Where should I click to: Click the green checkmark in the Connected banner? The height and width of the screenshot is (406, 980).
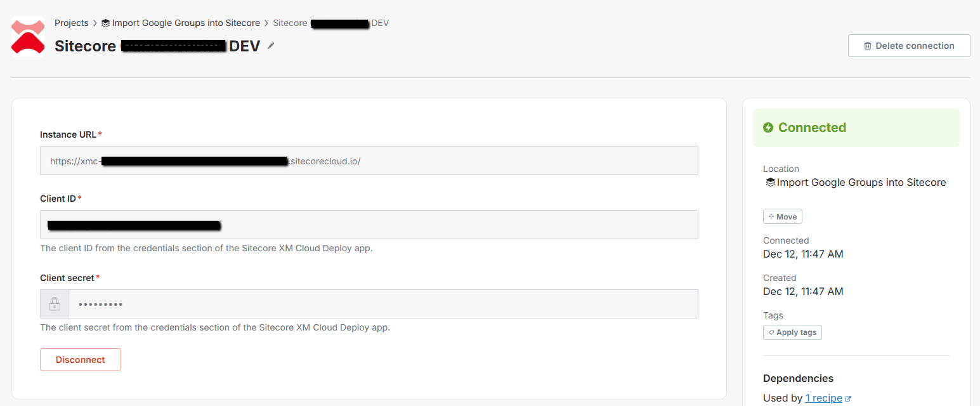[x=768, y=127]
